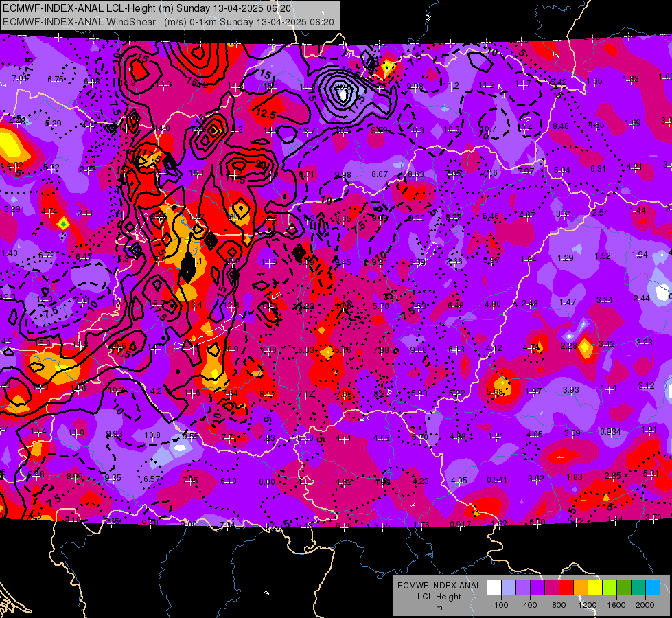The width and height of the screenshot is (672, 618).
Task: Click the grid value 7.97 on the map
Action: (x=526, y=171)
